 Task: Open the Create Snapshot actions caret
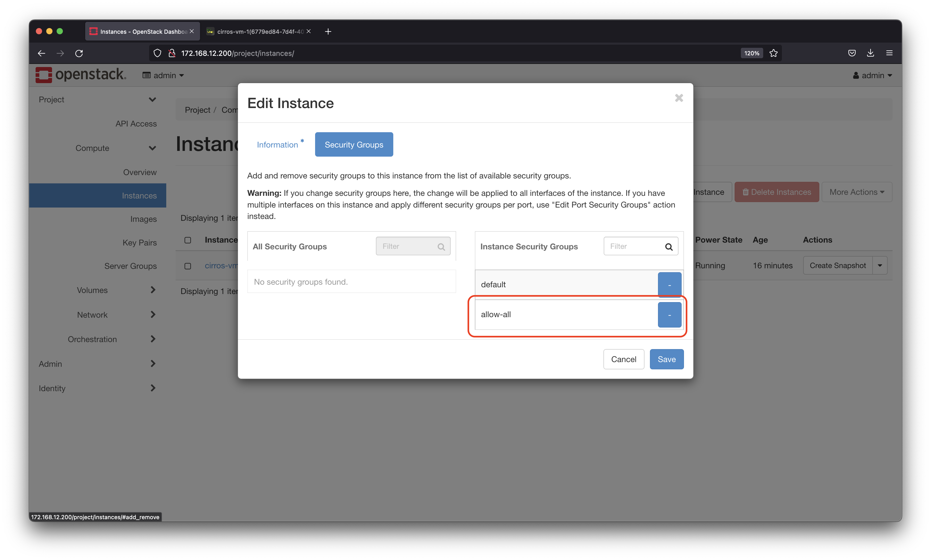880,266
